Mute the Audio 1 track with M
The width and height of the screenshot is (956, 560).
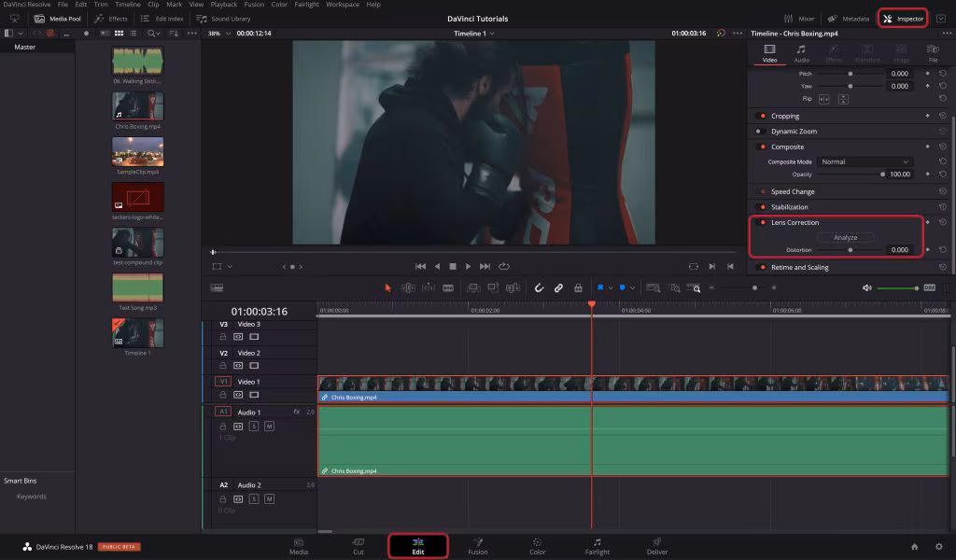coord(269,427)
